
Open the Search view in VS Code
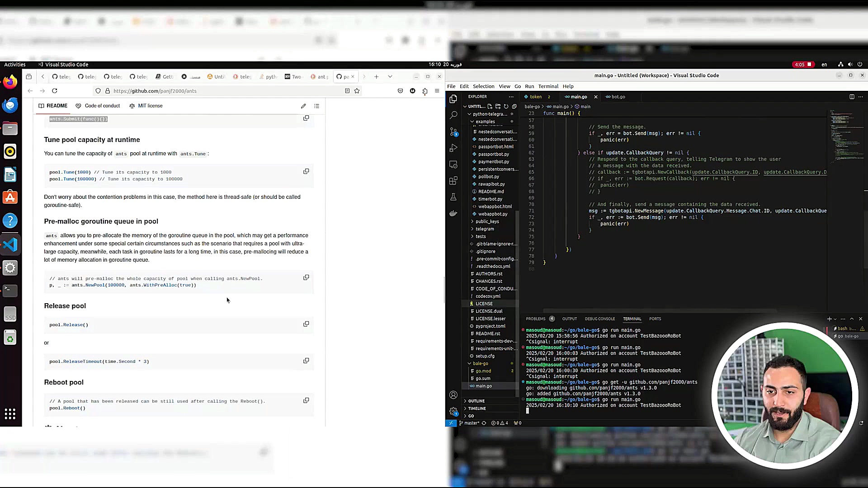(x=453, y=115)
